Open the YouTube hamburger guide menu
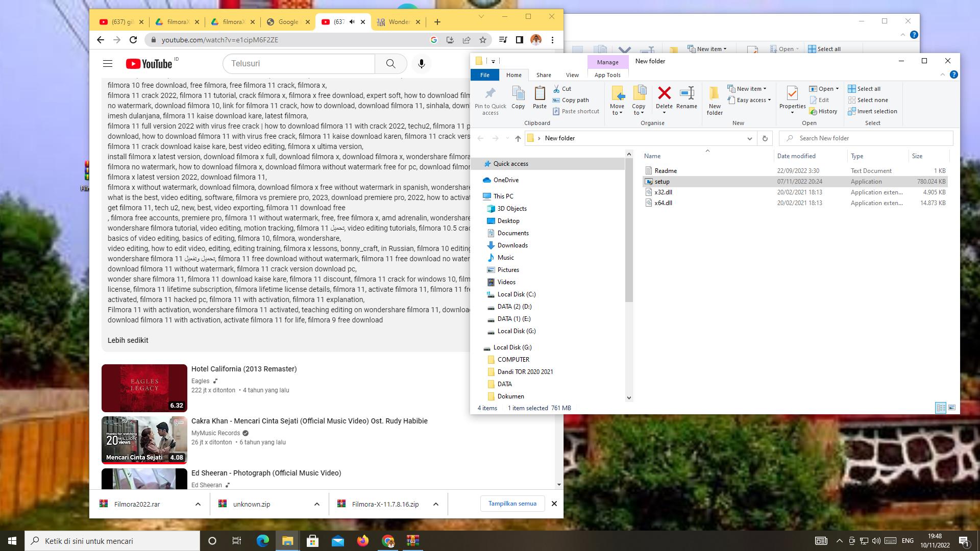 [107, 64]
